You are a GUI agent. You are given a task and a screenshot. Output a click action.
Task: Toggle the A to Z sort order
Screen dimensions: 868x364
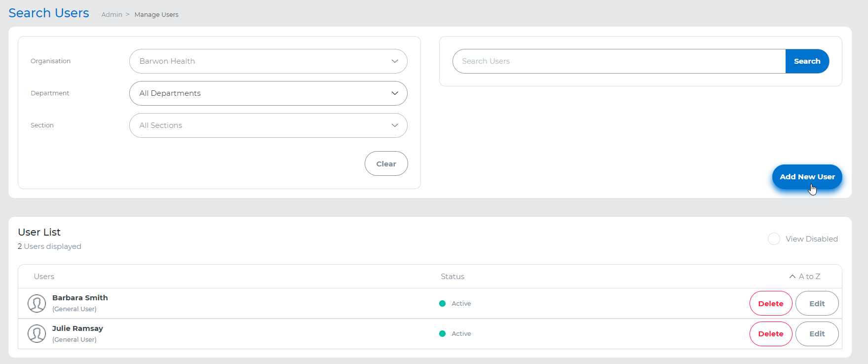tap(805, 277)
